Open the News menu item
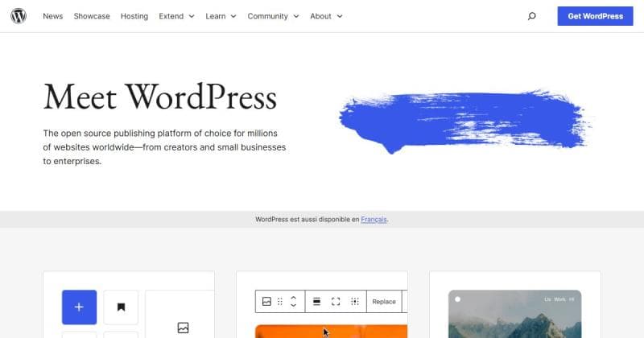The image size is (644, 338). pos(53,16)
